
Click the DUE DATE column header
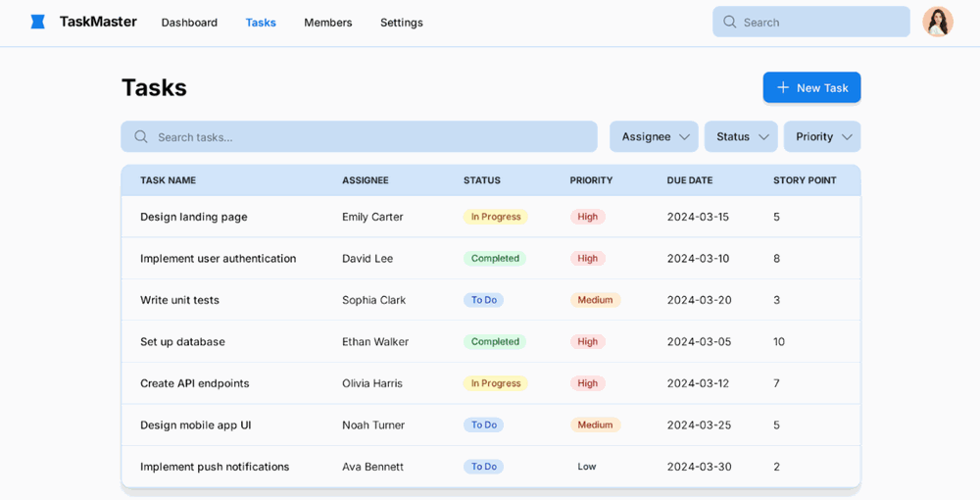coord(689,180)
